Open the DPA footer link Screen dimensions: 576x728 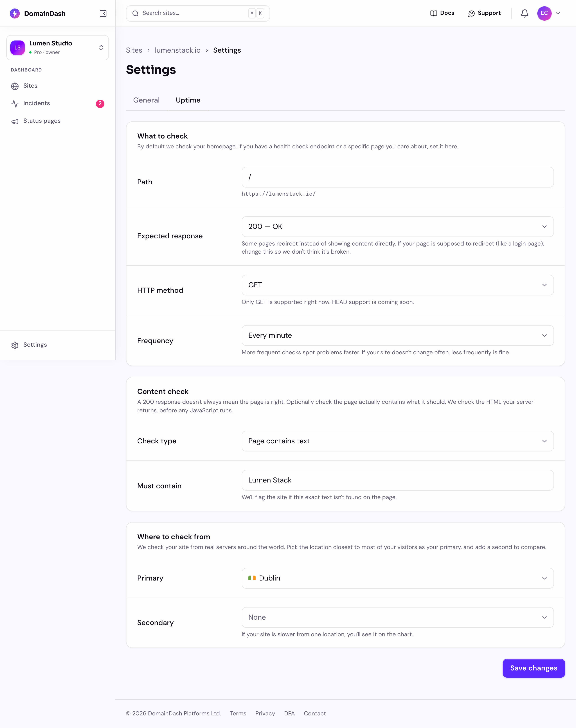pos(289,714)
